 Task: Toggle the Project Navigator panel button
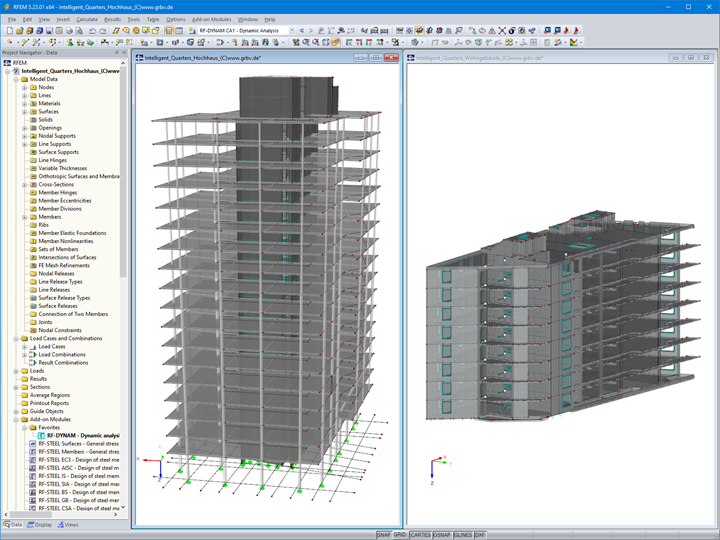(169, 31)
